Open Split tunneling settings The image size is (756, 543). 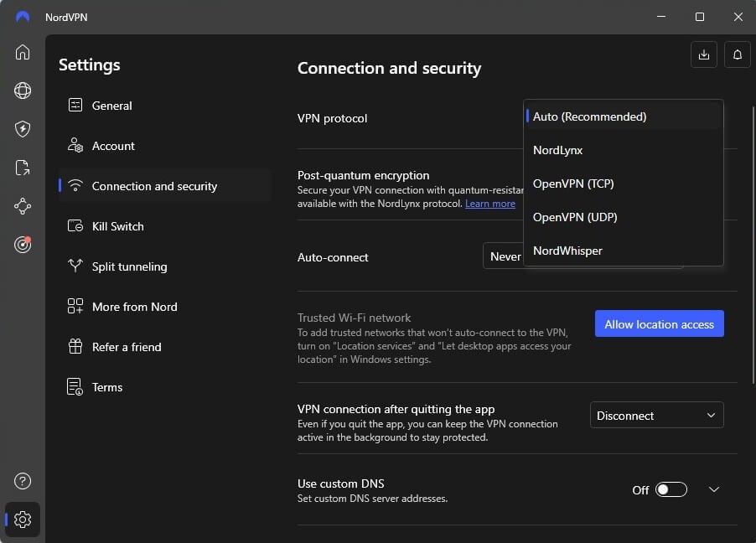(164, 266)
